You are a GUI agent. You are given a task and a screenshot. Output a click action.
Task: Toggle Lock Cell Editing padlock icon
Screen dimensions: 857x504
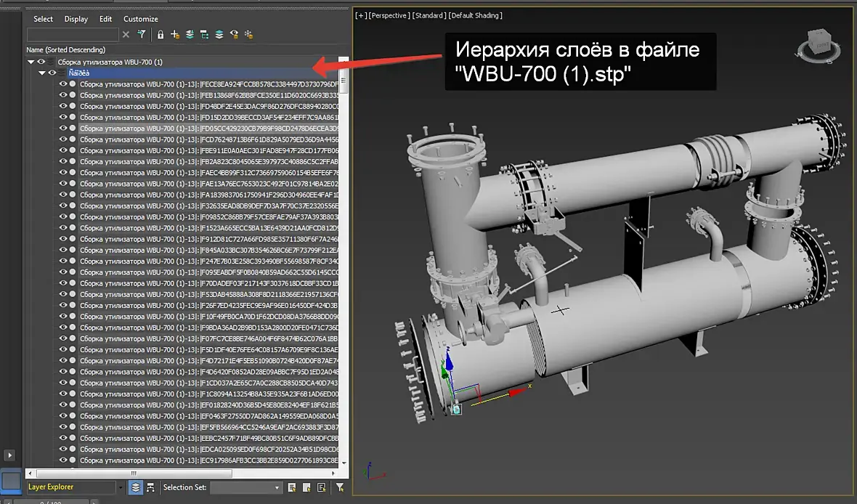pyautogui.click(x=160, y=34)
